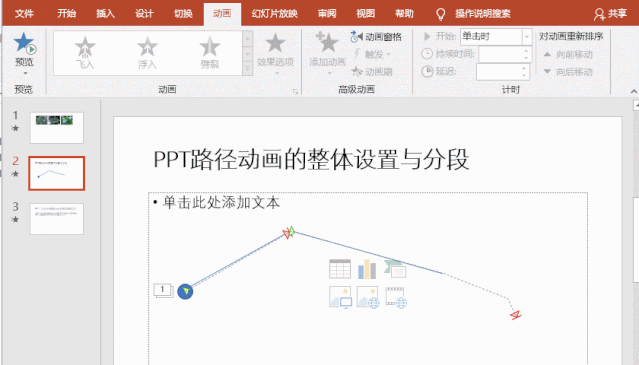Click the 操作说明搜索 search box
639x365 pixels.
(x=483, y=13)
